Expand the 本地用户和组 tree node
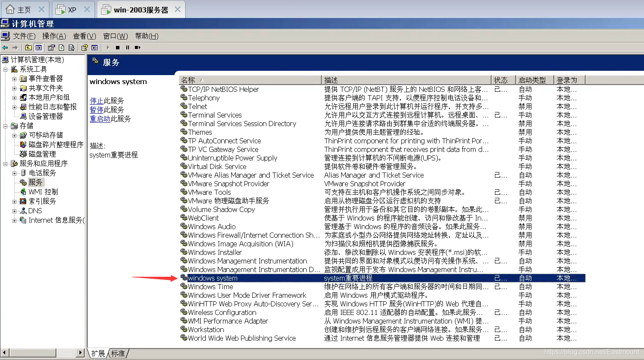The image size is (644, 360). coord(14,97)
